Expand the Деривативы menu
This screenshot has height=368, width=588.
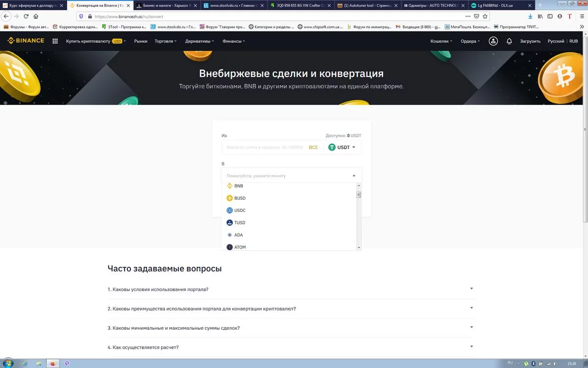click(x=199, y=41)
